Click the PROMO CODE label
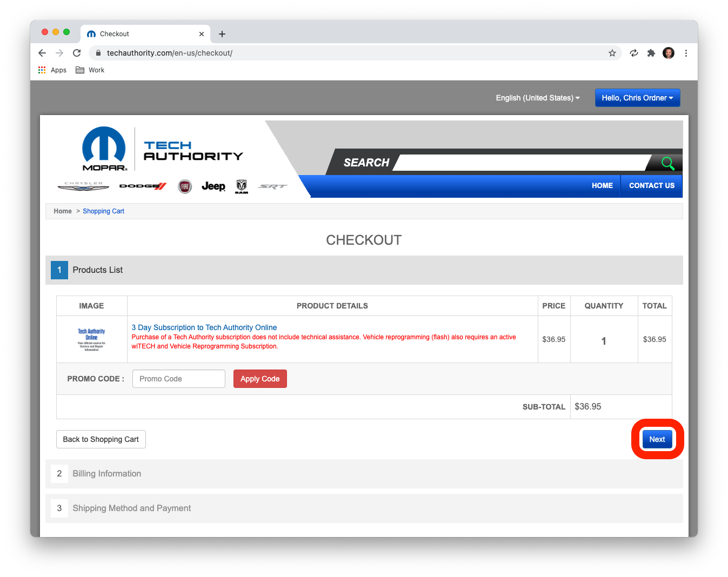728x577 pixels. pos(96,379)
